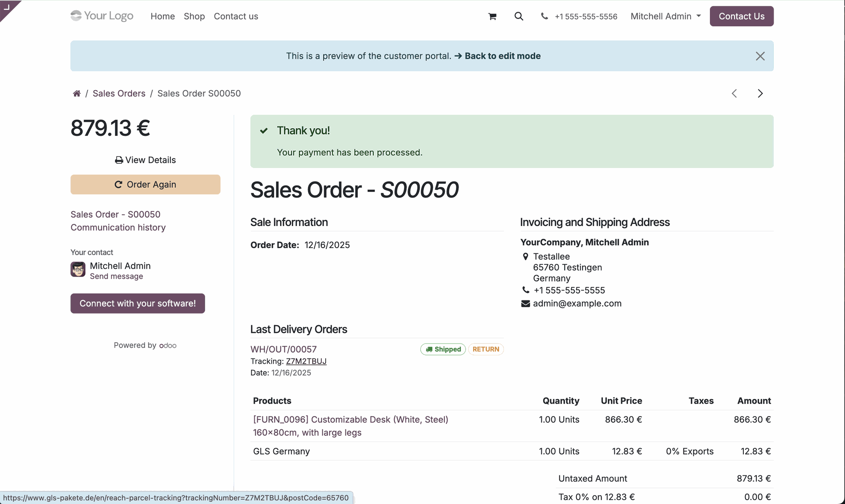845x504 pixels.
Task: Open Communication history link
Action: click(118, 227)
